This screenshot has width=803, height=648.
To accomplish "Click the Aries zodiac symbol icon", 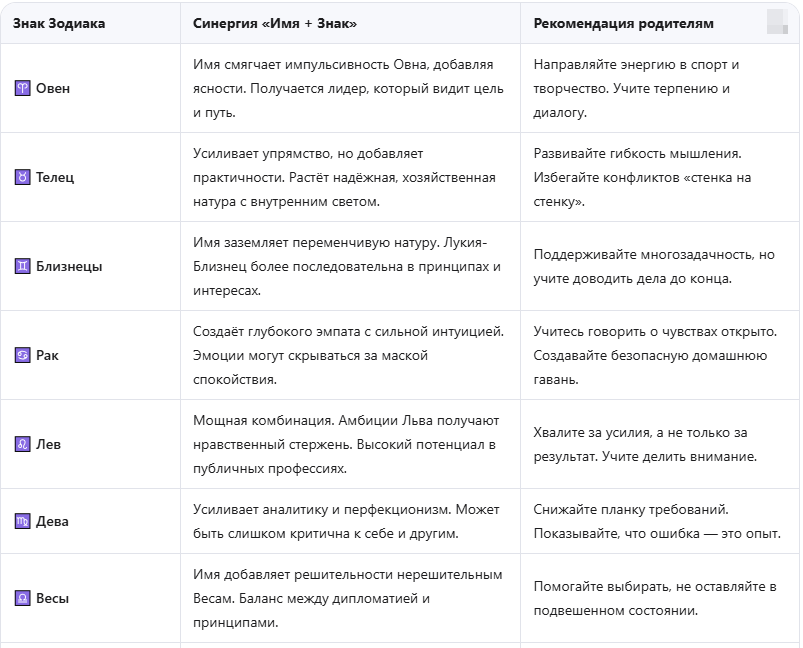I will point(23,89).
